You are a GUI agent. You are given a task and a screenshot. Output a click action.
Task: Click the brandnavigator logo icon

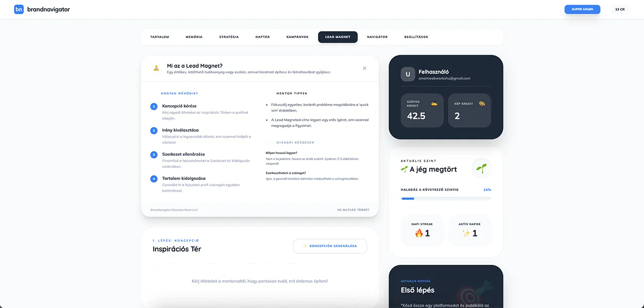point(19,9)
